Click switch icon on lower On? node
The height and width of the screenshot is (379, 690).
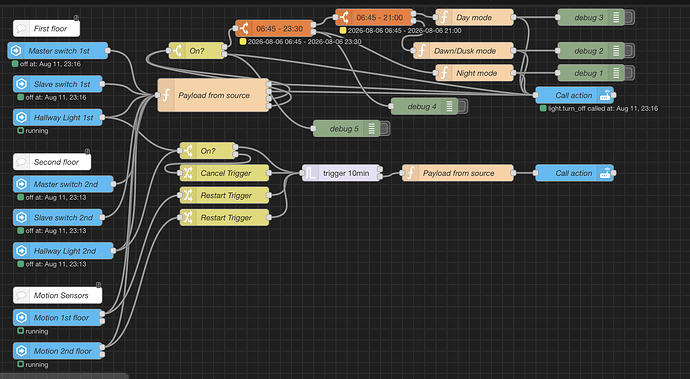188,151
